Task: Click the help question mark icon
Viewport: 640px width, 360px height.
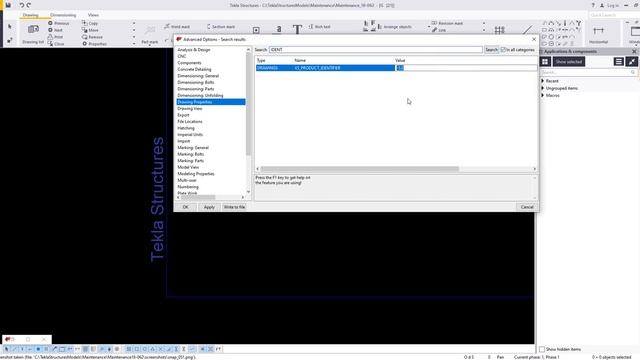Action: point(593,6)
